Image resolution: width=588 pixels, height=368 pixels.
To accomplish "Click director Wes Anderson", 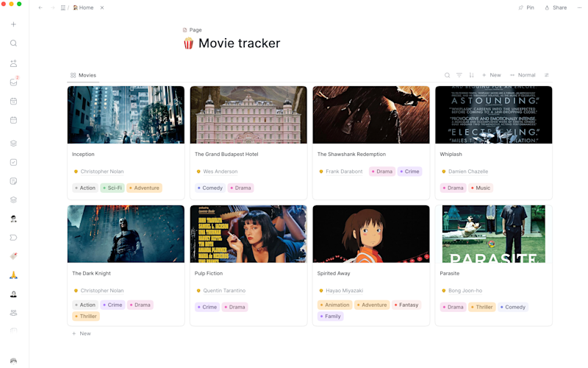I will pos(220,171).
